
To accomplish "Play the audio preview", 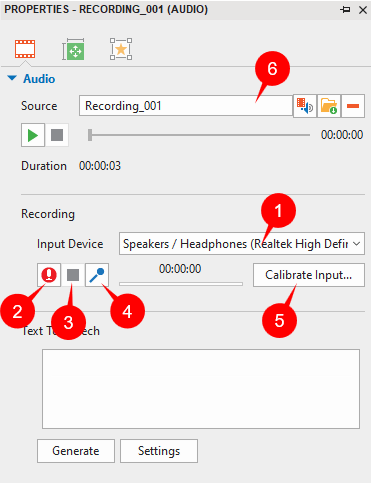I will (33, 135).
